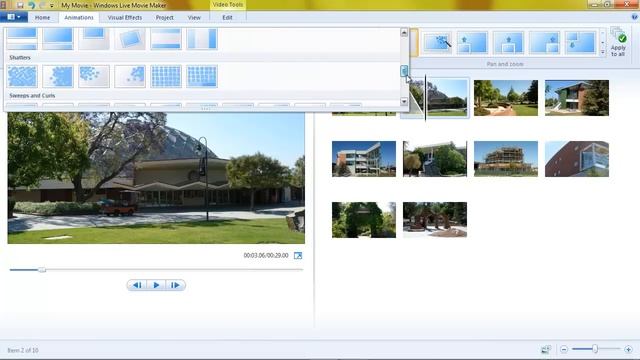Pick the split horizontal bars transition above Shatters
The image size is (640, 360).
(x=22, y=39)
